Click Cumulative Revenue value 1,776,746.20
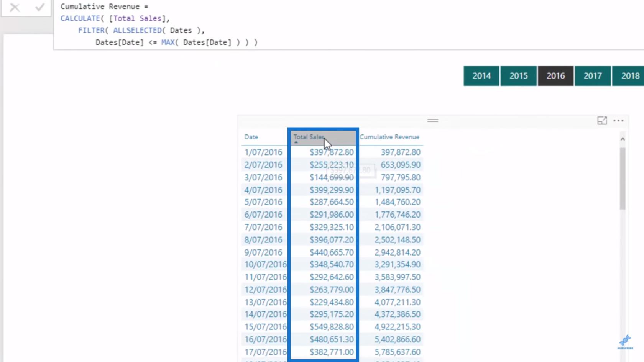Viewport: 644px width, 362px height. 398,215
